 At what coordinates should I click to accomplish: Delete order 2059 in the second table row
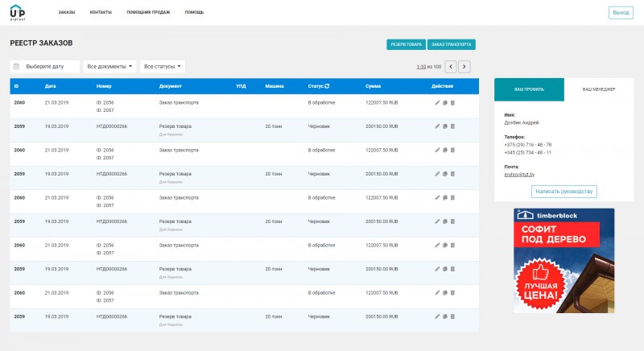click(x=452, y=126)
